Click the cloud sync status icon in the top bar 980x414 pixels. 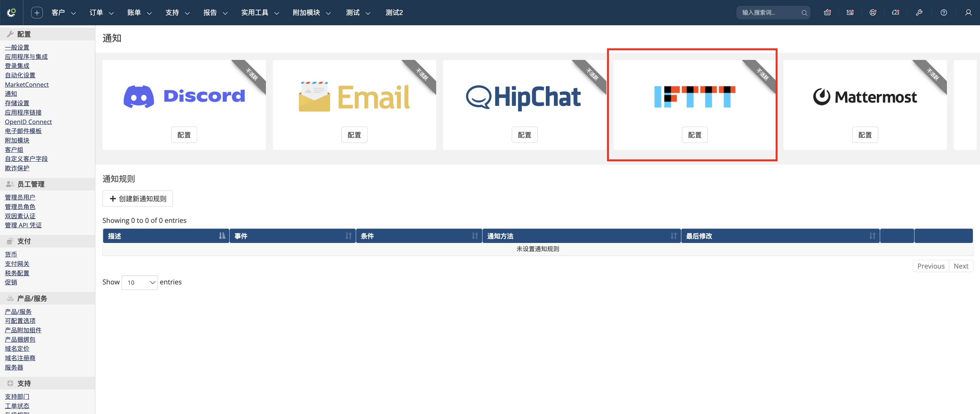[x=896, y=13]
